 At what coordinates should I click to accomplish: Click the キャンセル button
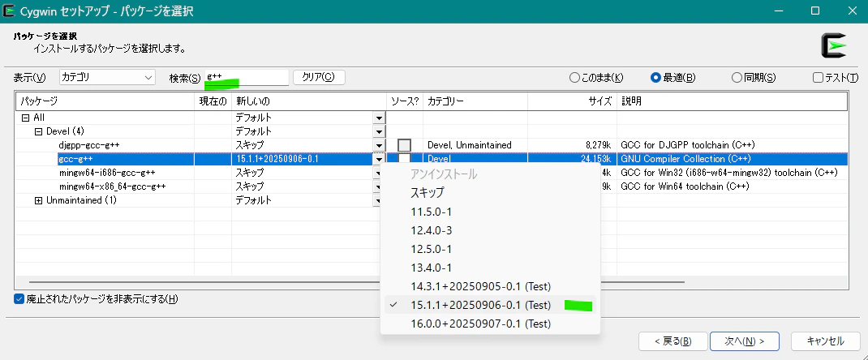pyautogui.click(x=825, y=341)
